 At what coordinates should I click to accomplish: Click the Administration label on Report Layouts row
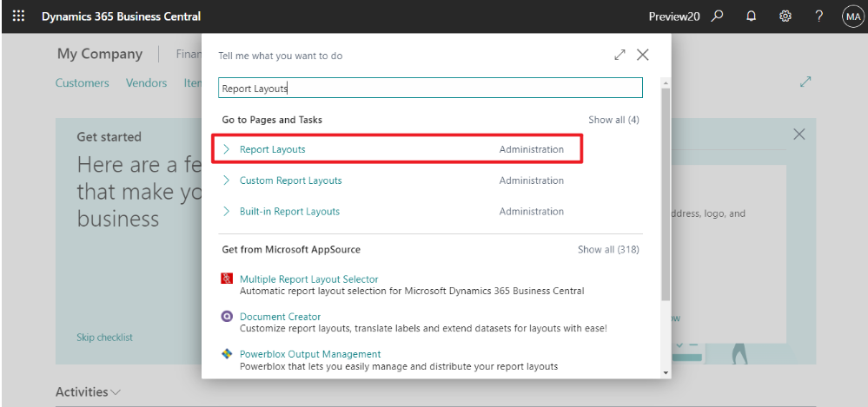tap(532, 149)
